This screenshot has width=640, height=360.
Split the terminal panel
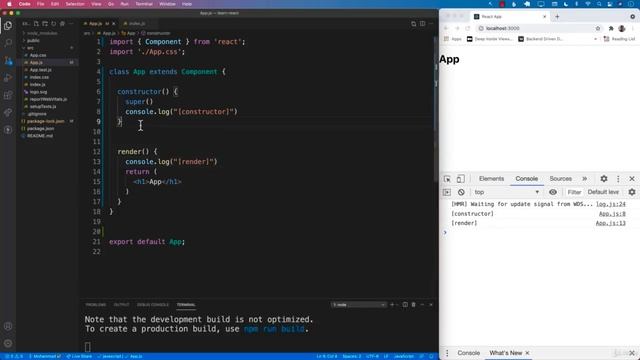pos(405,304)
